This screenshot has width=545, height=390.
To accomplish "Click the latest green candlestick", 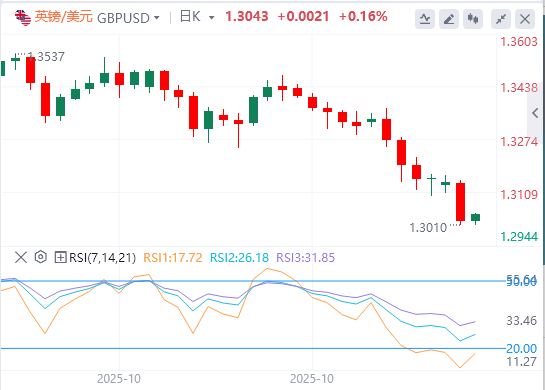I will point(475,218).
